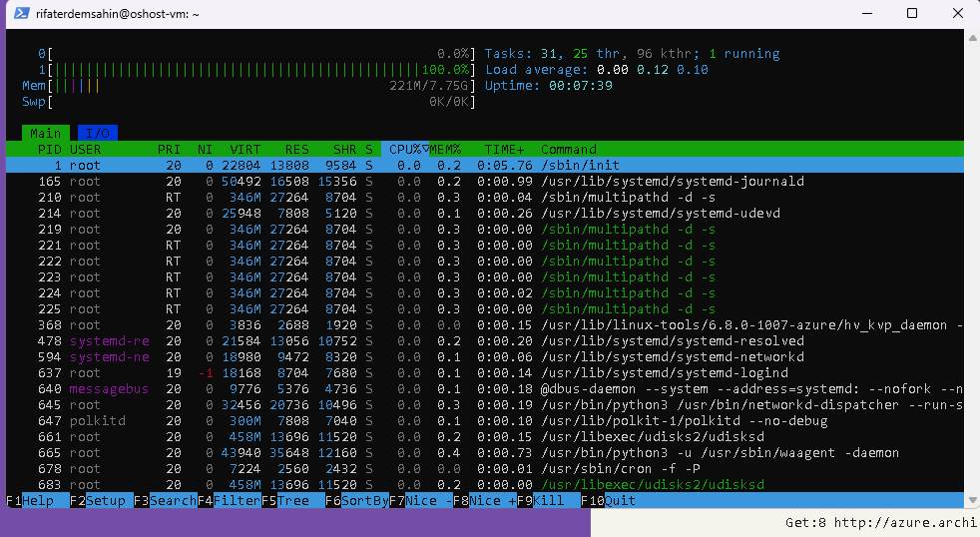Click the Swp usage meter

pyautogui.click(x=248, y=101)
